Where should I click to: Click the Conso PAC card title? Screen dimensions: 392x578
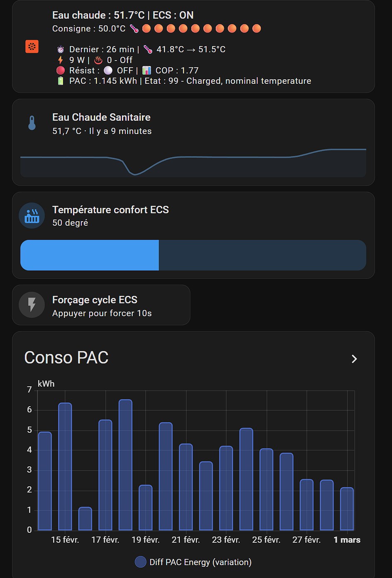tap(66, 358)
